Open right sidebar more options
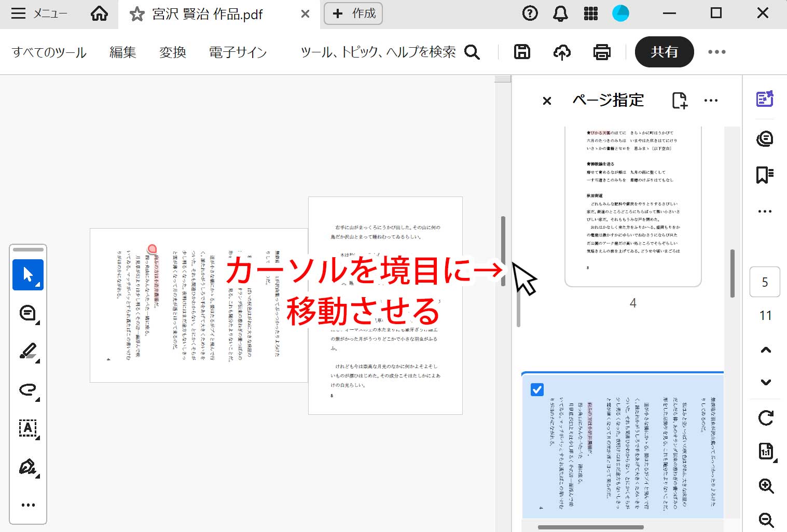This screenshot has height=532, width=787. click(765, 211)
